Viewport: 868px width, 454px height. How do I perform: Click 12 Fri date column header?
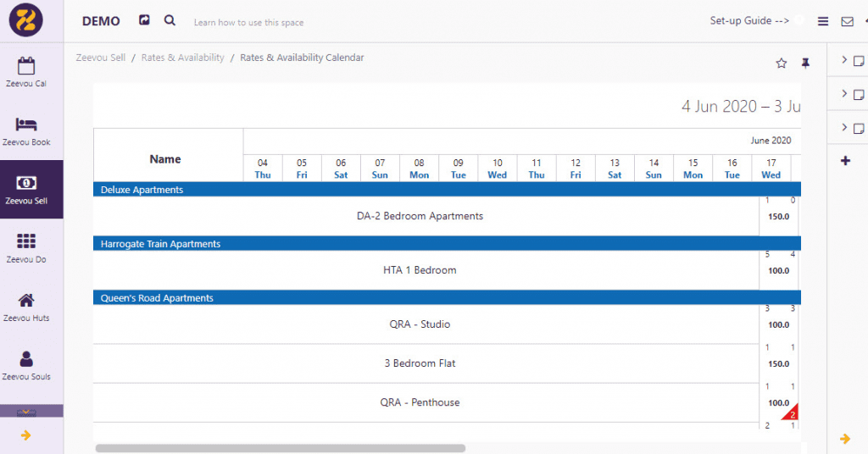[576, 169]
